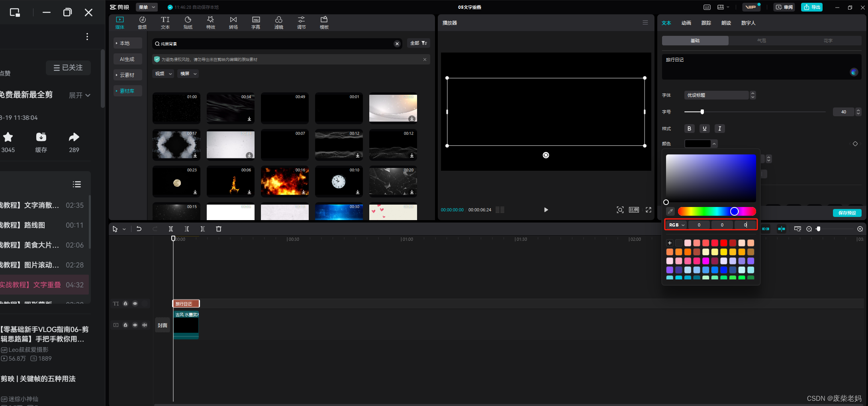This screenshot has height=406, width=868.
Task: Toggle Bold text style
Action: (x=690, y=129)
